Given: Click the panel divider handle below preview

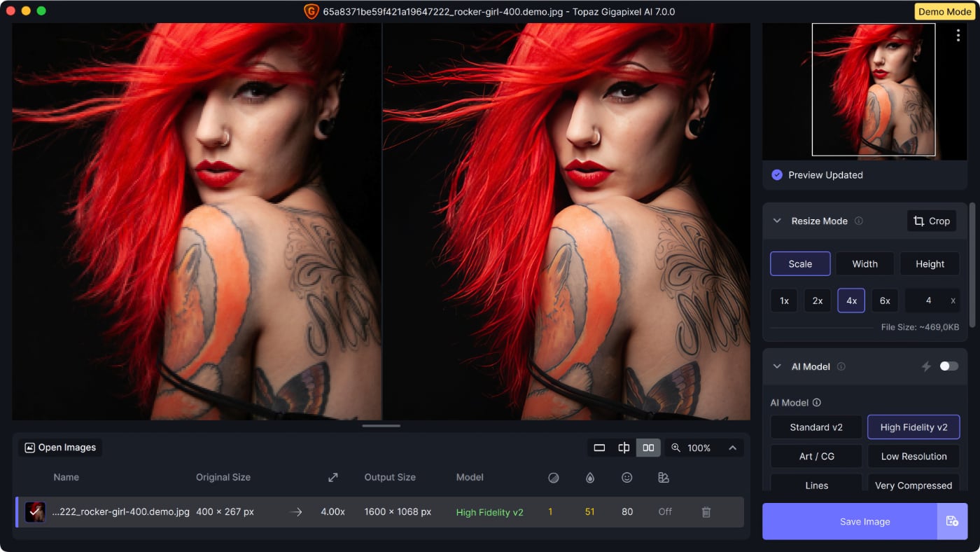Looking at the screenshot, I should point(381,425).
